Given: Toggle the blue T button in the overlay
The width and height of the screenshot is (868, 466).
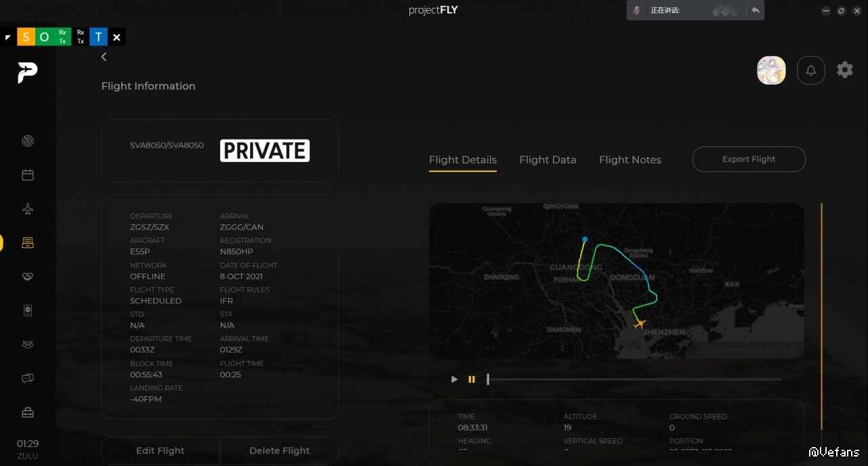Looking at the screenshot, I should (98, 37).
